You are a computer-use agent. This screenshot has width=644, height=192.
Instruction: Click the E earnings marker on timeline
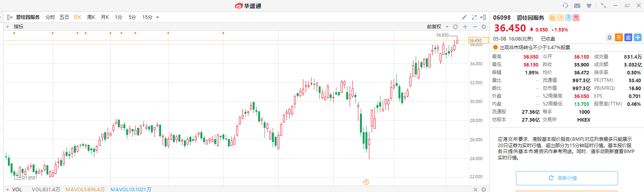tap(366, 182)
